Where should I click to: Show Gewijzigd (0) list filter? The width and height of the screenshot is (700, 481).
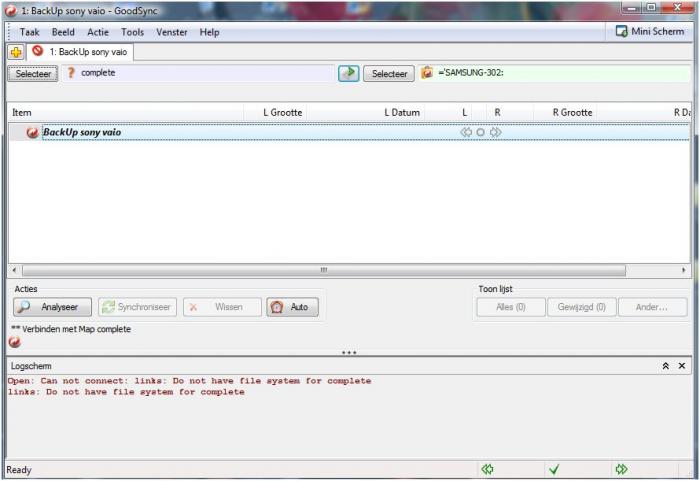pyautogui.click(x=582, y=307)
